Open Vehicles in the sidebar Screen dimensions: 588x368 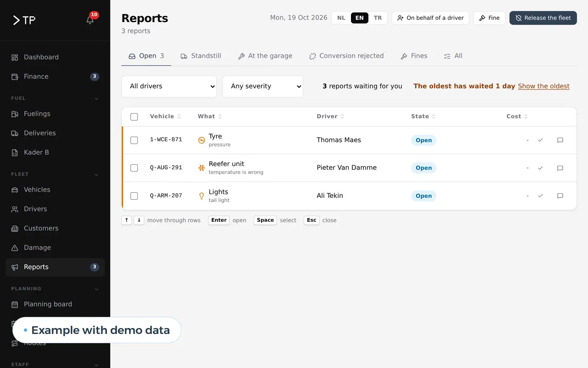coord(55,190)
